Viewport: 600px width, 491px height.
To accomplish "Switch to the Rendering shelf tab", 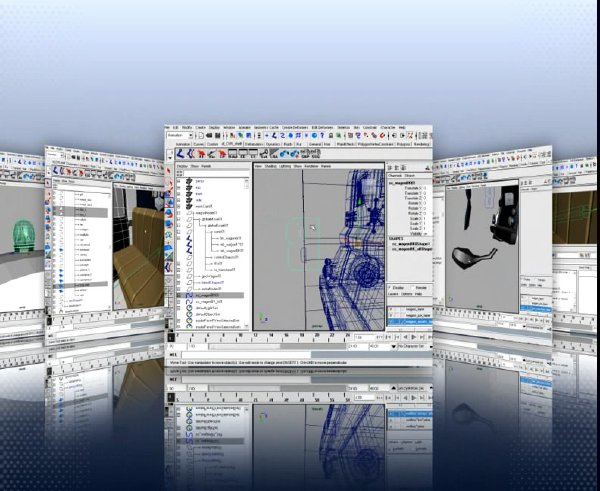I will click(422, 144).
